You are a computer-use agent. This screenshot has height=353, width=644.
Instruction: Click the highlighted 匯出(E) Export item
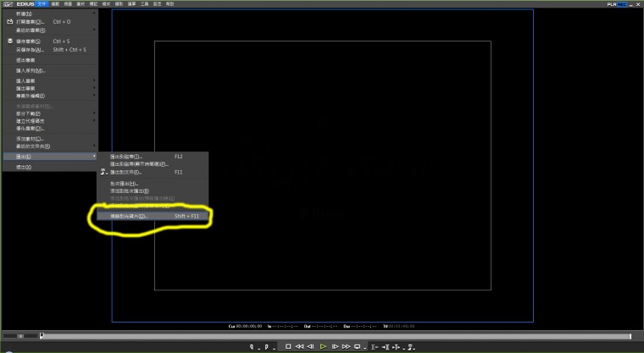click(50, 157)
